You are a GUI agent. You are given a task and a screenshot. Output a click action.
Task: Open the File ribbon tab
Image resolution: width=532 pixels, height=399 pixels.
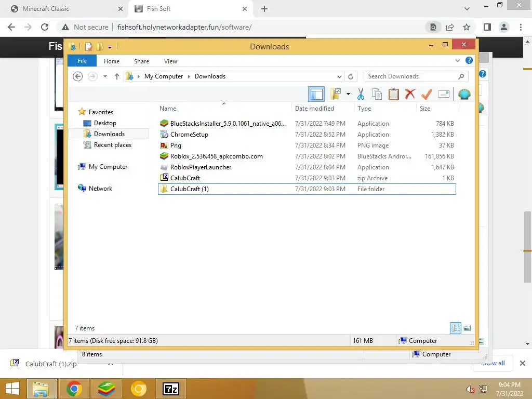[x=82, y=61]
